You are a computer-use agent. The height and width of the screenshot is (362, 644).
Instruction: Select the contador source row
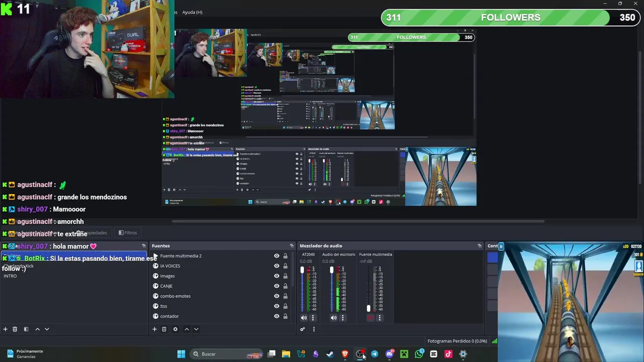click(221, 316)
